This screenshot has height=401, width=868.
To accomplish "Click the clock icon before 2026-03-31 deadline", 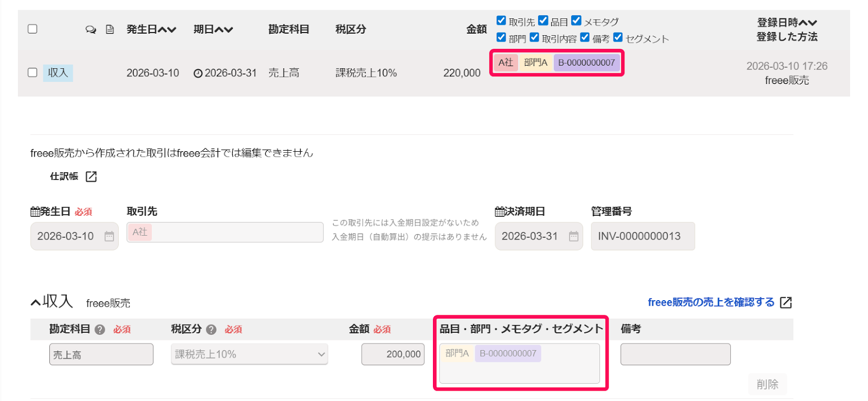I will click(x=198, y=73).
